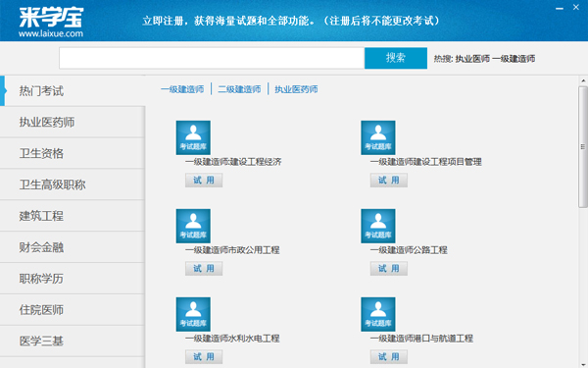Click the scrollbar up arrow
This screenshot has height=368, width=588.
(x=583, y=80)
